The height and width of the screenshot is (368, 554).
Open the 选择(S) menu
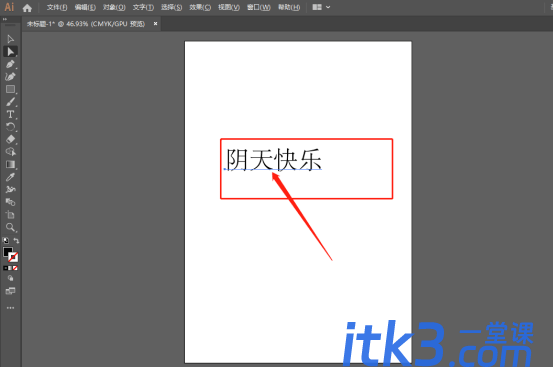[x=171, y=7]
